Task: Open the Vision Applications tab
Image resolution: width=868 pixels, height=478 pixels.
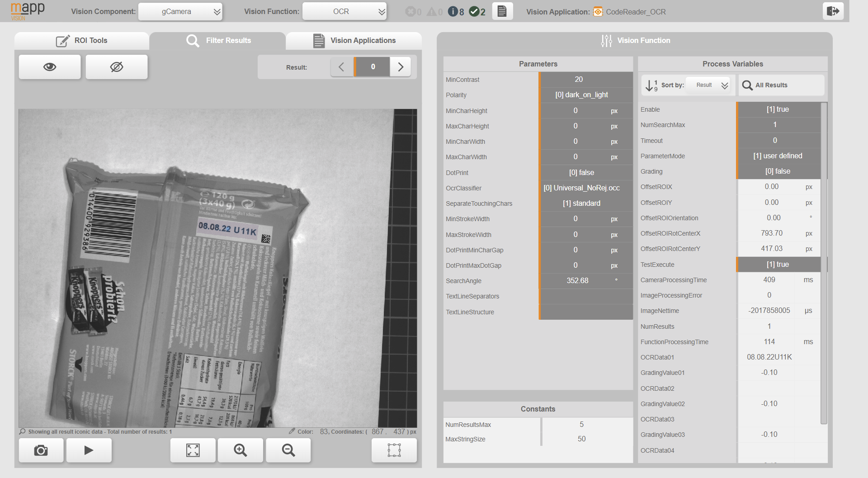Action: 354,41
